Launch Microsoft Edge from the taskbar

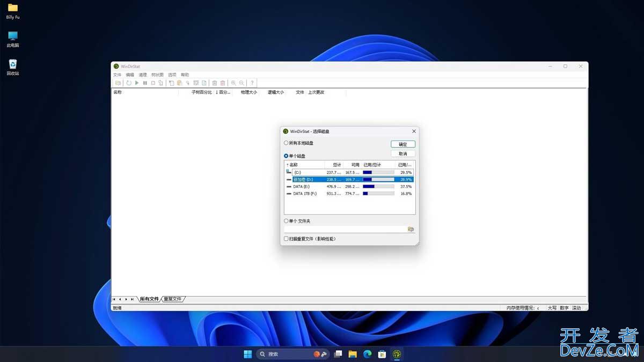[368, 354]
